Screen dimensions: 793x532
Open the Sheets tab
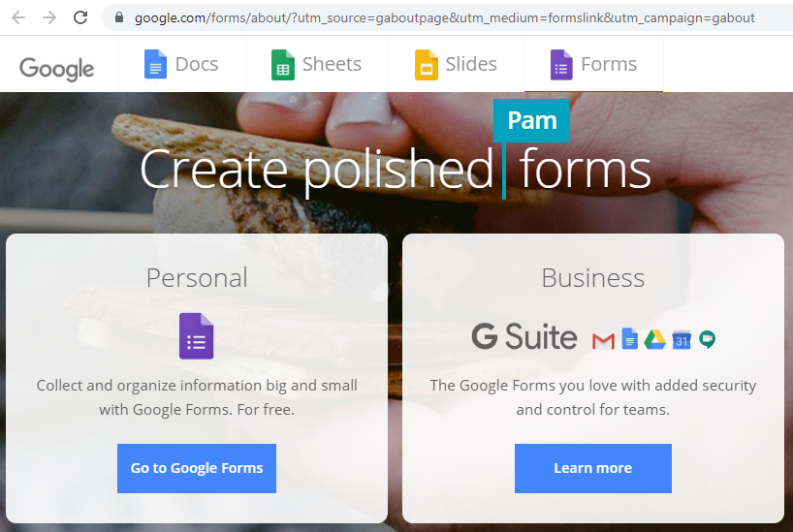tap(317, 65)
